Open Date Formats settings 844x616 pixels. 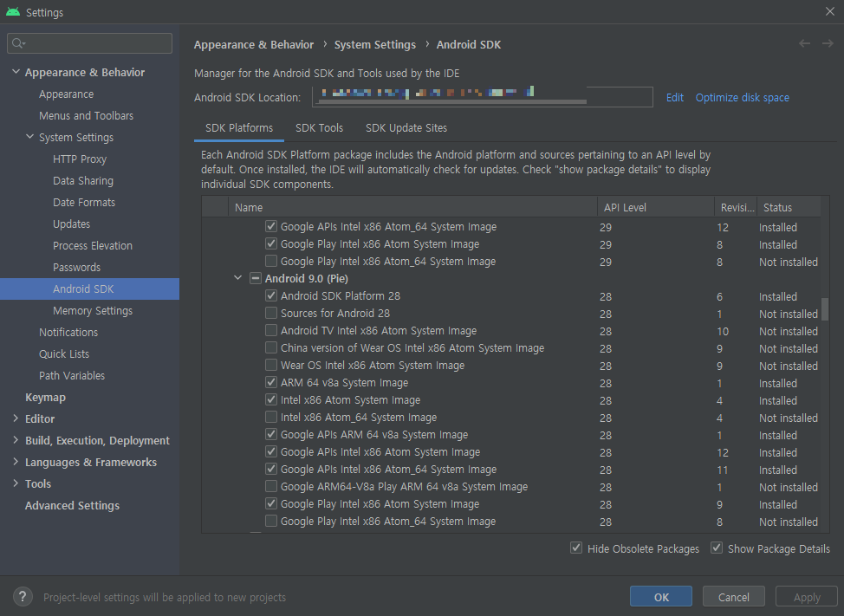click(x=84, y=202)
